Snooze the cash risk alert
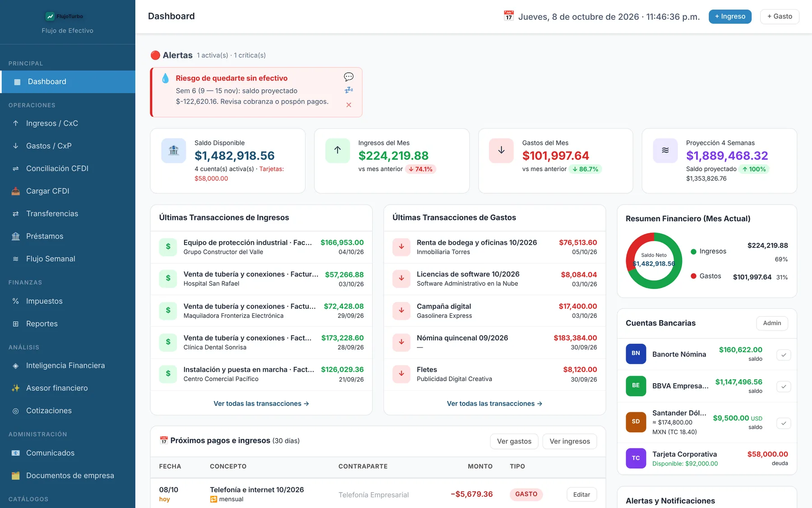812x508 pixels. 349,90
